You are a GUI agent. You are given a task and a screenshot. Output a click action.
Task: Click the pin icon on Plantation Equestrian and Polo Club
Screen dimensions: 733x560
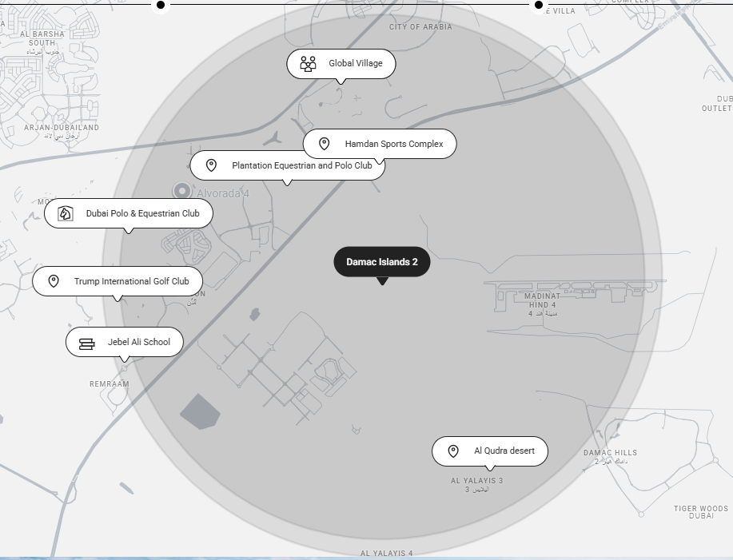click(x=210, y=165)
